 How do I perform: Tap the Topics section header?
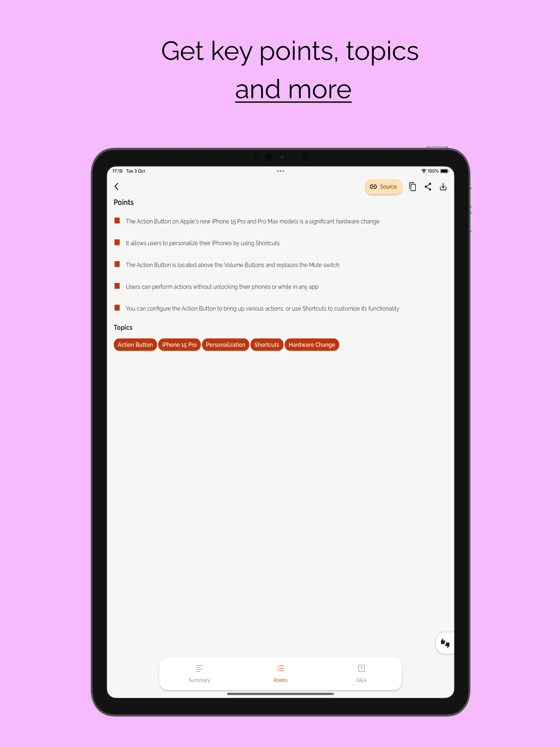[x=124, y=328]
